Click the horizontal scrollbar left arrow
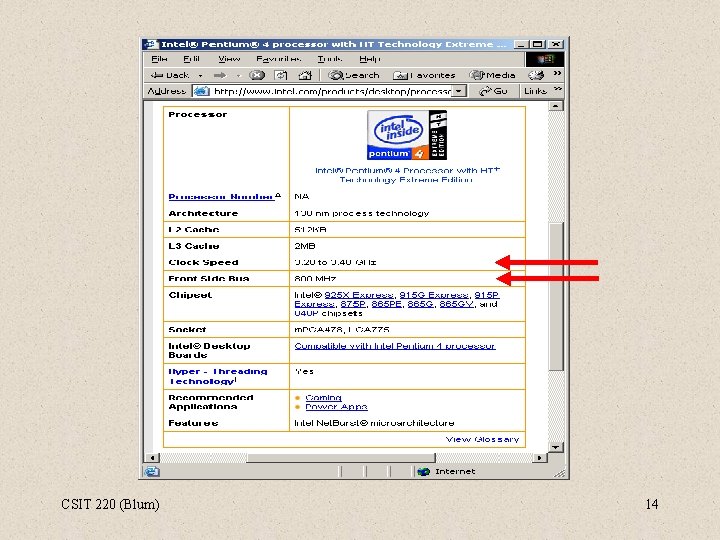The image size is (720, 540). click(x=152, y=458)
